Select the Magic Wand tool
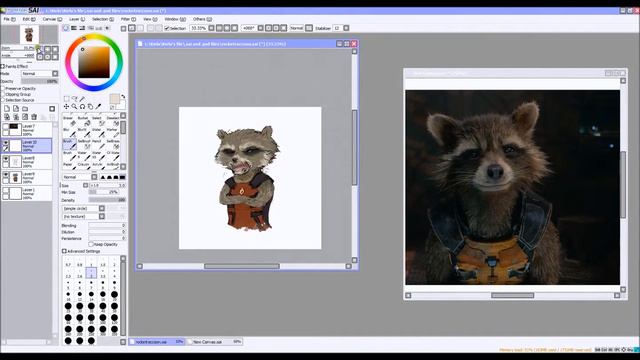 tap(82, 98)
